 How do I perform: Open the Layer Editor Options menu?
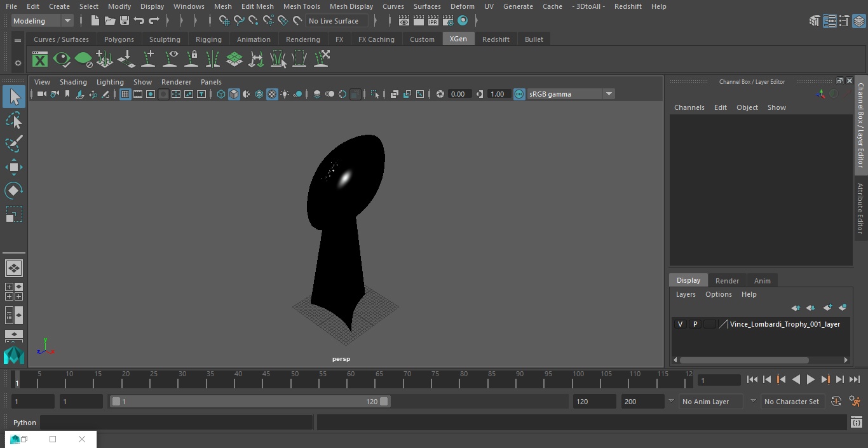click(719, 294)
